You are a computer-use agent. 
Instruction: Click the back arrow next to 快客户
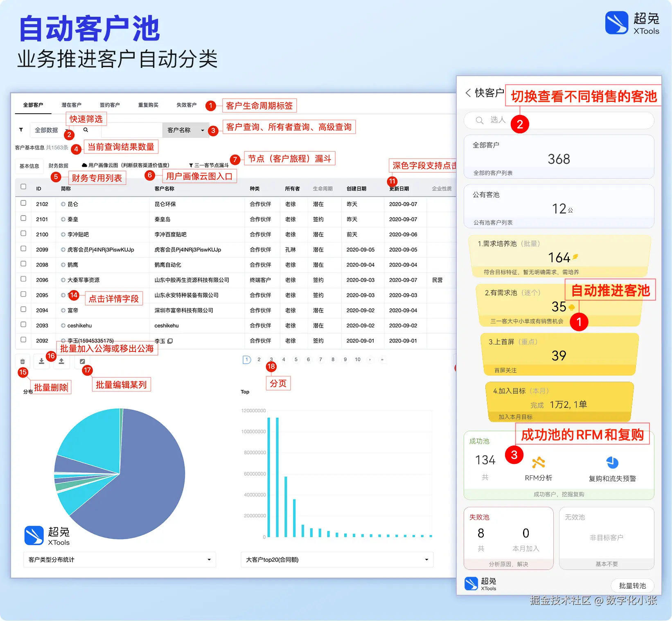[x=468, y=93]
